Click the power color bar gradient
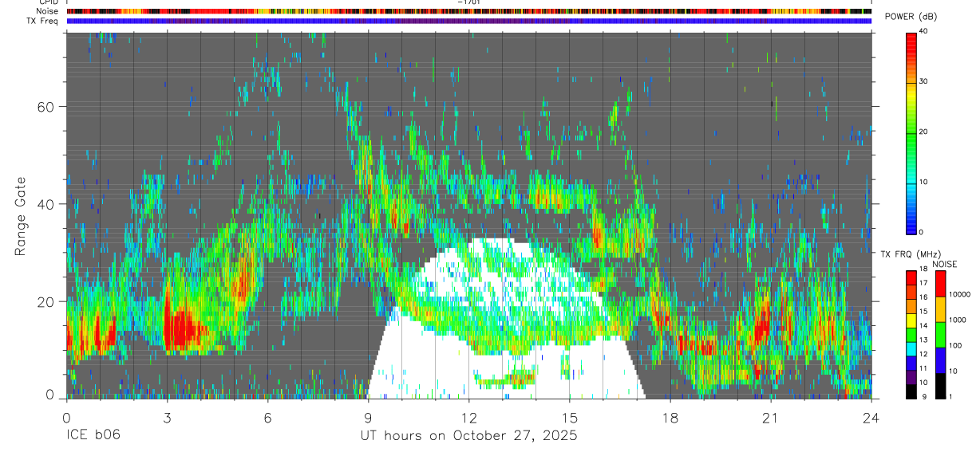The width and height of the screenshot is (980, 452). point(911,132)
